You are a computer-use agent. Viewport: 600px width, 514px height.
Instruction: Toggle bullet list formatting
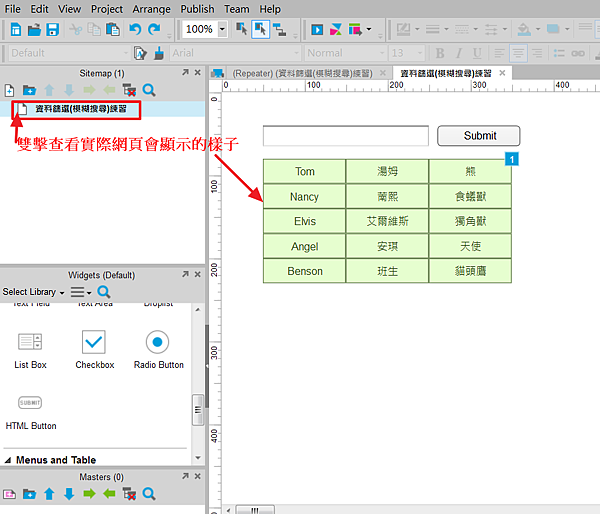pos(559,53)
